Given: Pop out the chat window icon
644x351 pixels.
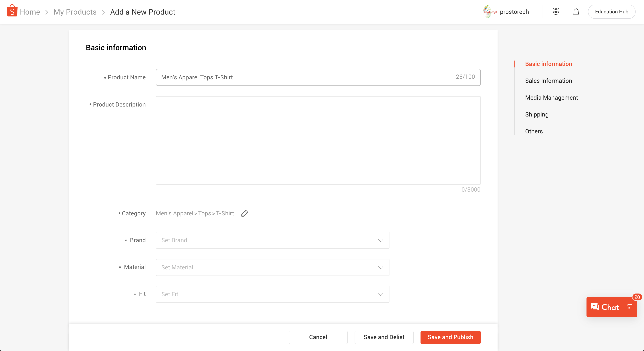Looking at the screenshot, I should coord(630,307).
